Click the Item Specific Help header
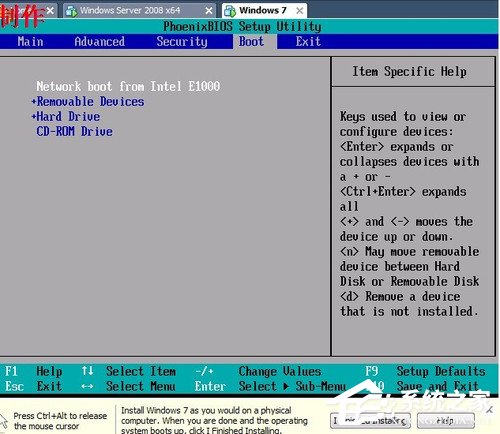Screen dimensions: 500x434 click(x=409, y=72)
